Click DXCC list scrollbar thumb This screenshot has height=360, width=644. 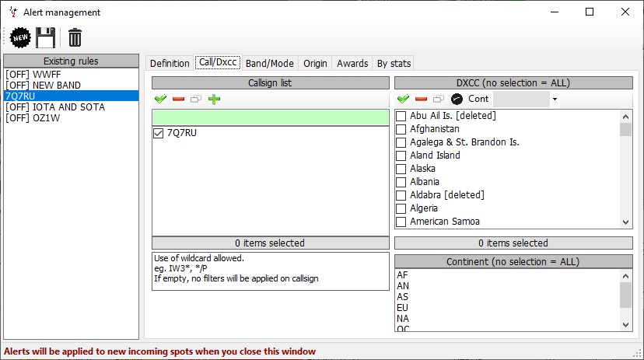click(625, 129)
